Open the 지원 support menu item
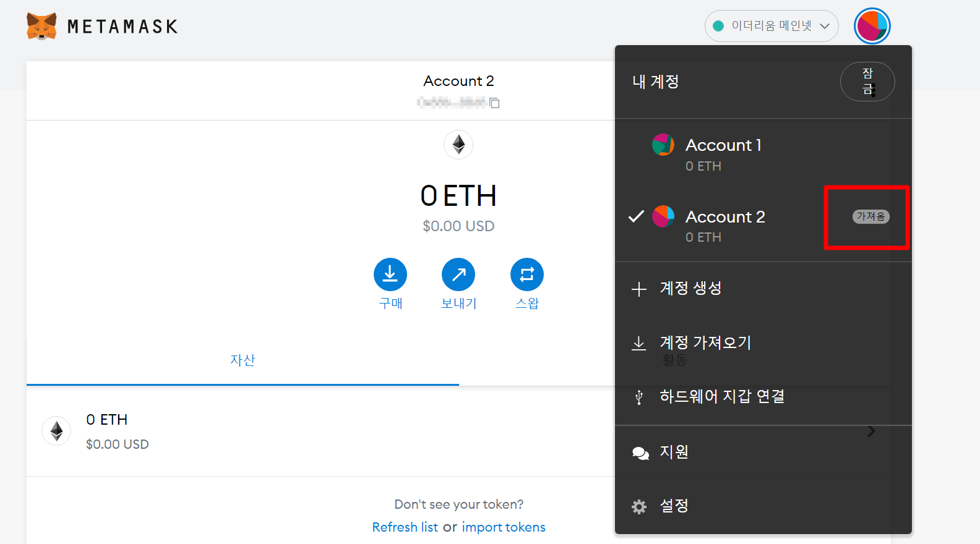The height and width of the screenshot is (544, 980). [763, 453]
